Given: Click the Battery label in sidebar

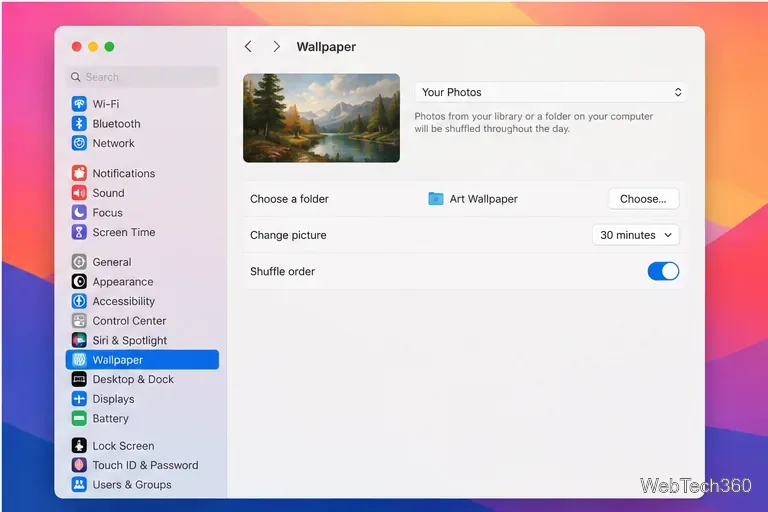Looking at the screenshot, I should click(x=111, y=418).
